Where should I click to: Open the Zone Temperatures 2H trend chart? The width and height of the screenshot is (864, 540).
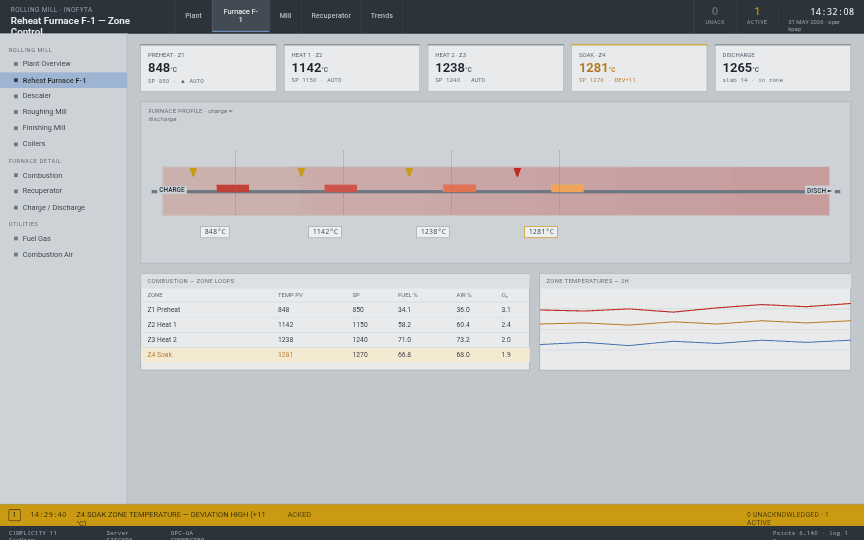click(695, 322)
